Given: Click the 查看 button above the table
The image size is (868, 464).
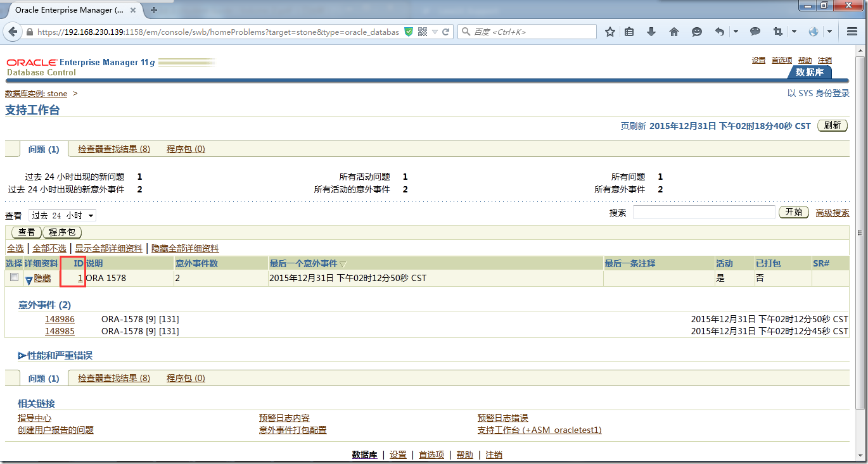Looking at the screenshot, I should pos(27,233).
